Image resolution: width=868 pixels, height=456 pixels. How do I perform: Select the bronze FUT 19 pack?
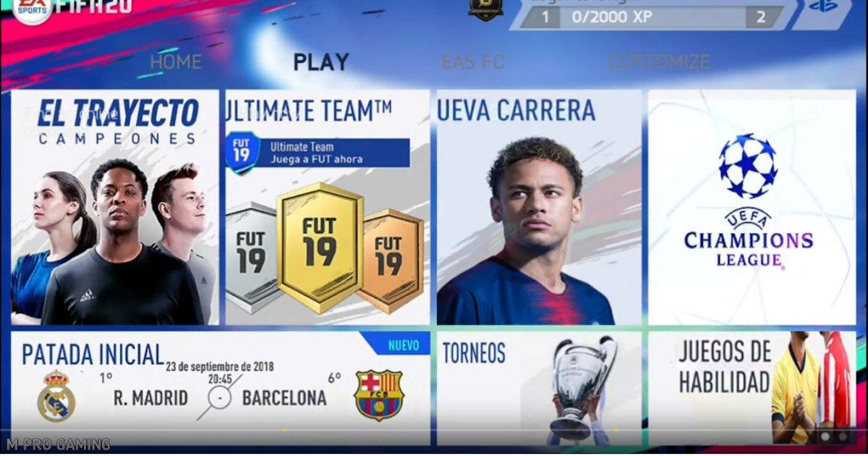(x=391, y=258)
